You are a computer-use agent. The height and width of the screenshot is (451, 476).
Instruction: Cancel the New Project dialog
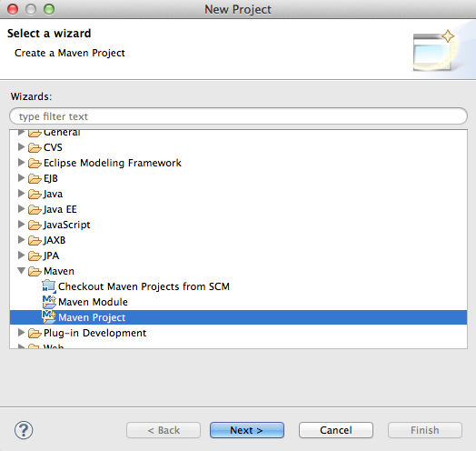coord(336,430)
